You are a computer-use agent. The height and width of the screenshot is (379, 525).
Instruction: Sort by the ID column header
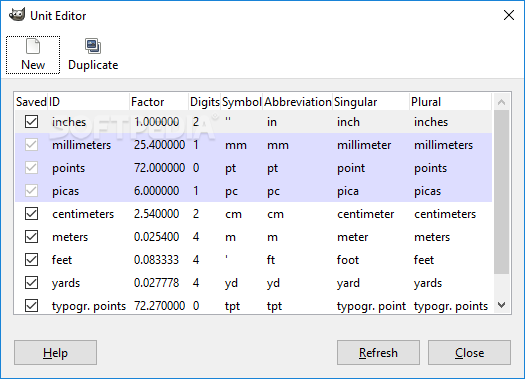88,102
